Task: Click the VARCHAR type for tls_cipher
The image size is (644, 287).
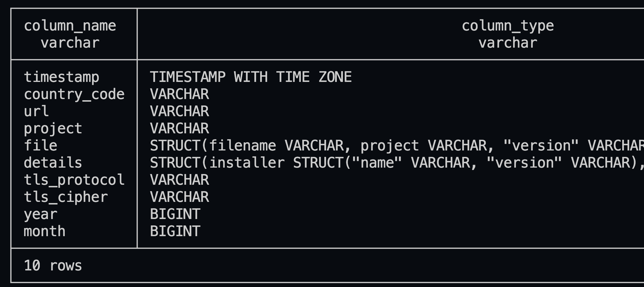Action: (179, 197)
